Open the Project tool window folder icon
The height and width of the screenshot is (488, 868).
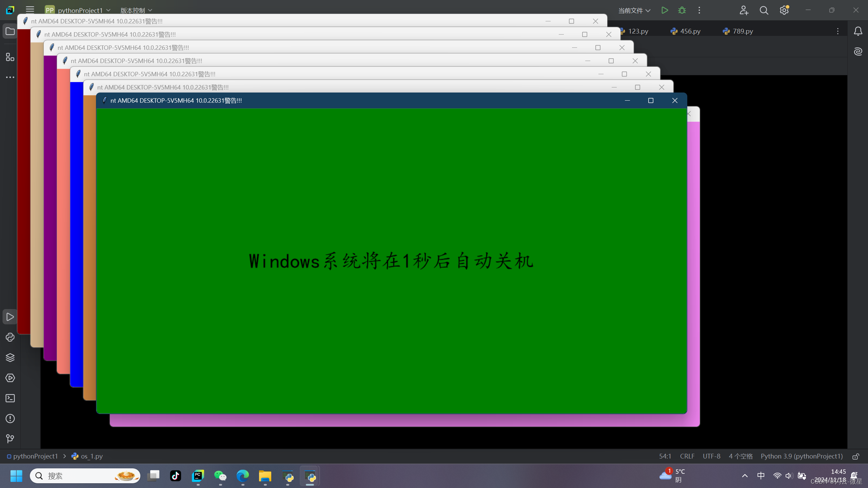[x=10, y=32]
